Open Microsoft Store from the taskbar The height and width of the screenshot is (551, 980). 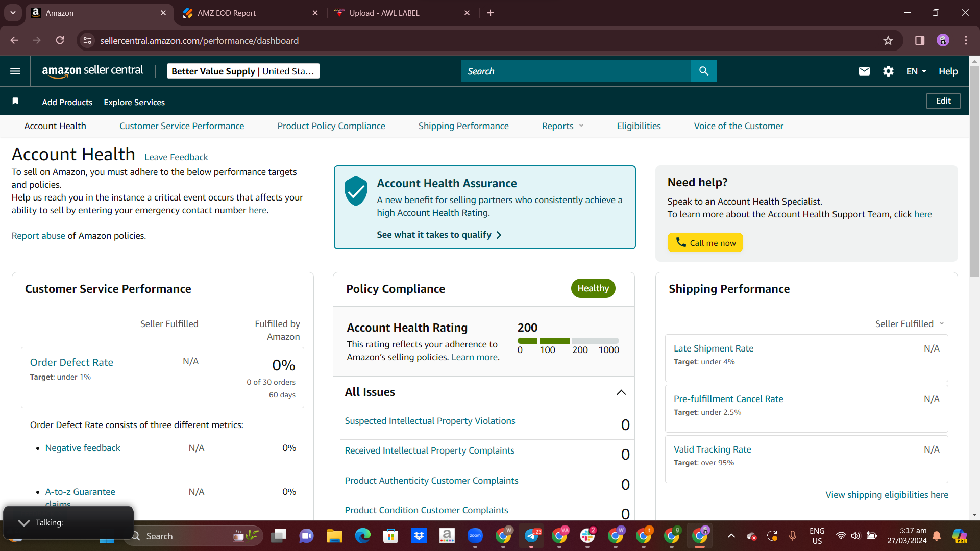pyautogui.click(x=391, y=536)
